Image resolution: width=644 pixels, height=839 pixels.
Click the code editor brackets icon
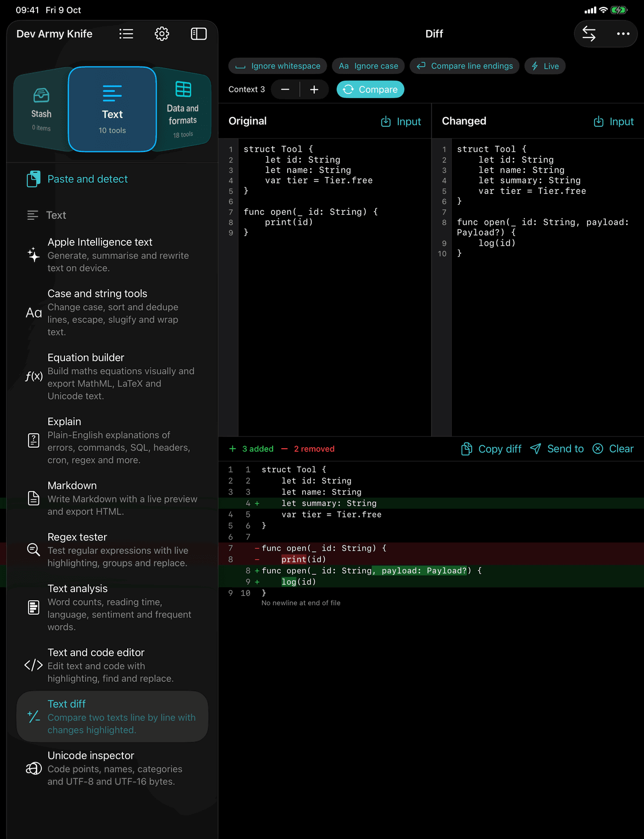(x=33, y=665)
